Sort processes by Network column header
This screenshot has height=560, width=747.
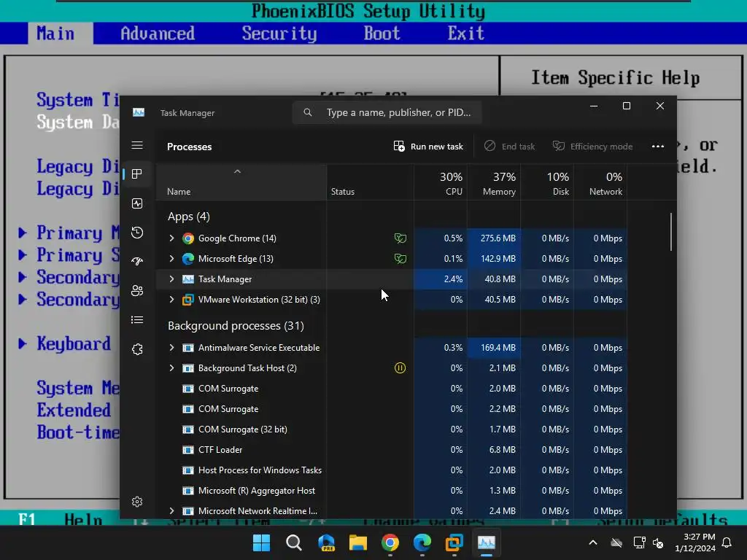(x=601, y=182)
